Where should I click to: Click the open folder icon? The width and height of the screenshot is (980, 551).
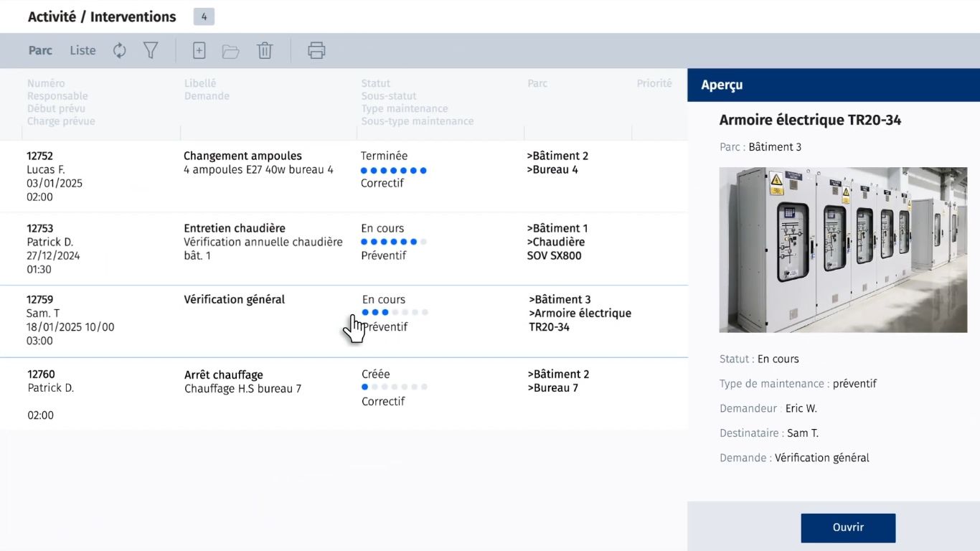point(231,51)
